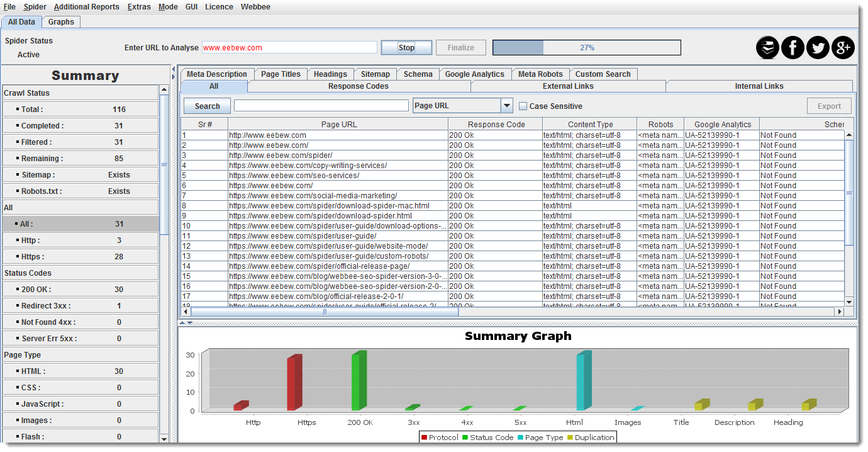Image resolution: width=868 pixels, height=452 pixels.
Task: Select the Redirect 3xx row in Summary
Action: point(81,306)
